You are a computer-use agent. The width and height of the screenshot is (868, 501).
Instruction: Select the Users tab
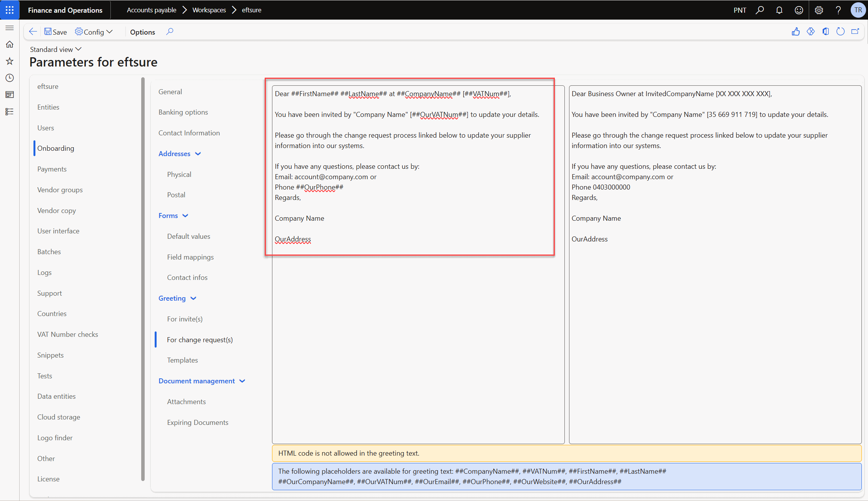point(45,128)
